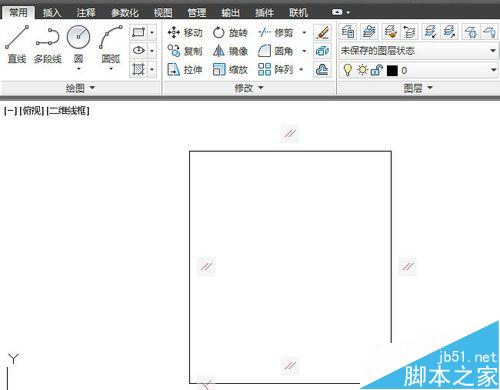Expand the Layers (图层) panel
Viewport: 500px width, 390px height.
pos(418,88)
